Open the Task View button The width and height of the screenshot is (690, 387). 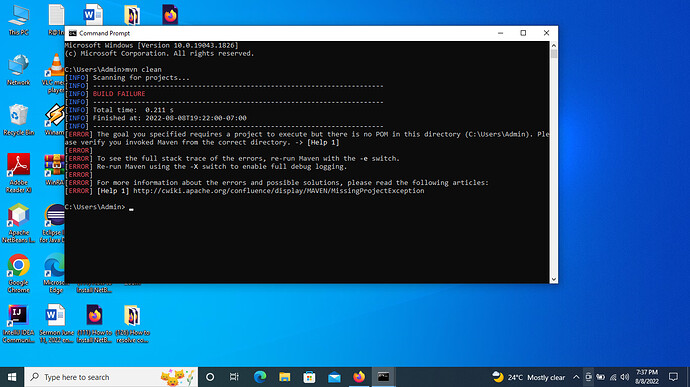[234, 377]
